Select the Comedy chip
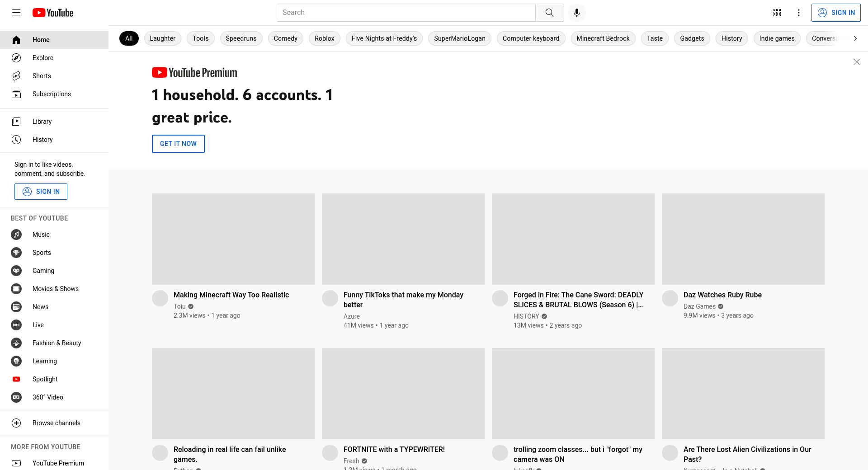The height and width of the screenshot is (470, 868). click(x=286, y=38)
